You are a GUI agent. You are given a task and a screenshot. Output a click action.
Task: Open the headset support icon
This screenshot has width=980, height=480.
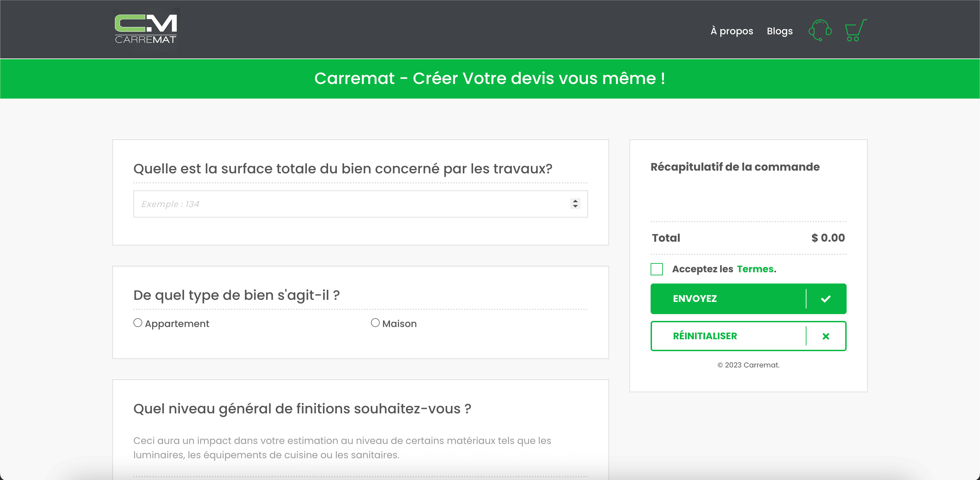820,30
